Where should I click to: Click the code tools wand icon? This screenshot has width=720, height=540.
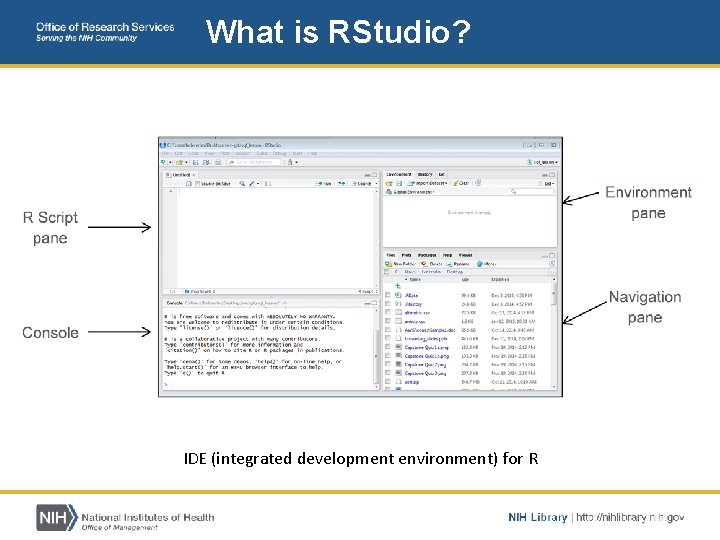coord(252,184)
